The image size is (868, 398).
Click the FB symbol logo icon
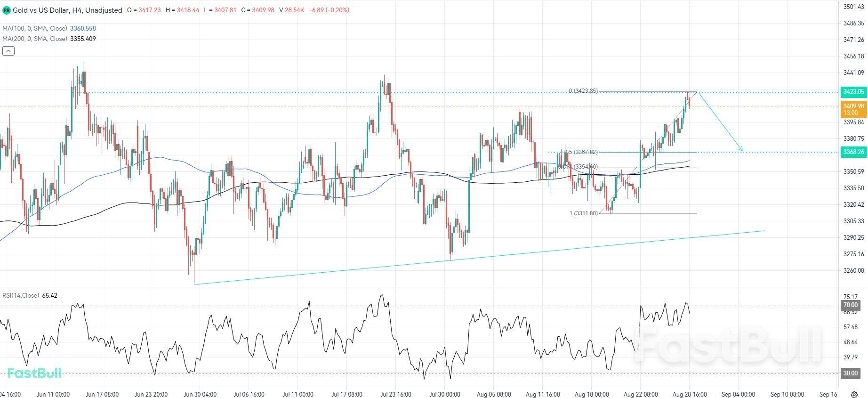[x=7, y=10]
